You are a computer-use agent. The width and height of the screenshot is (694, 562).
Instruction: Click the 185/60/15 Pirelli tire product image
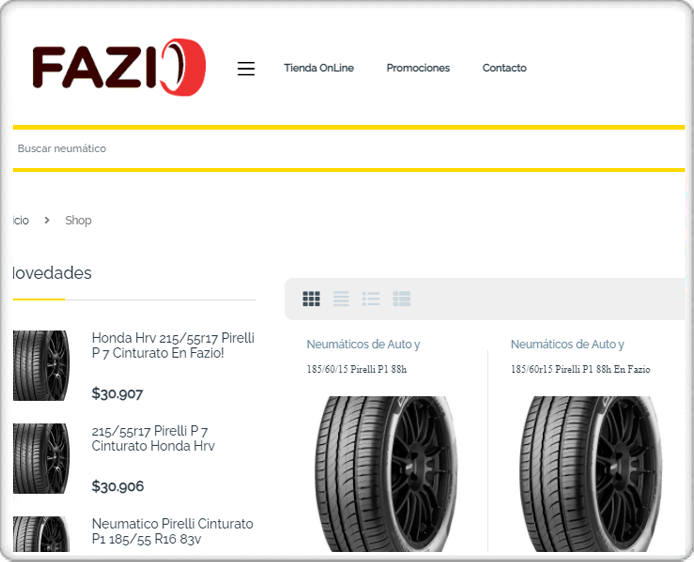tap(385, 473)
